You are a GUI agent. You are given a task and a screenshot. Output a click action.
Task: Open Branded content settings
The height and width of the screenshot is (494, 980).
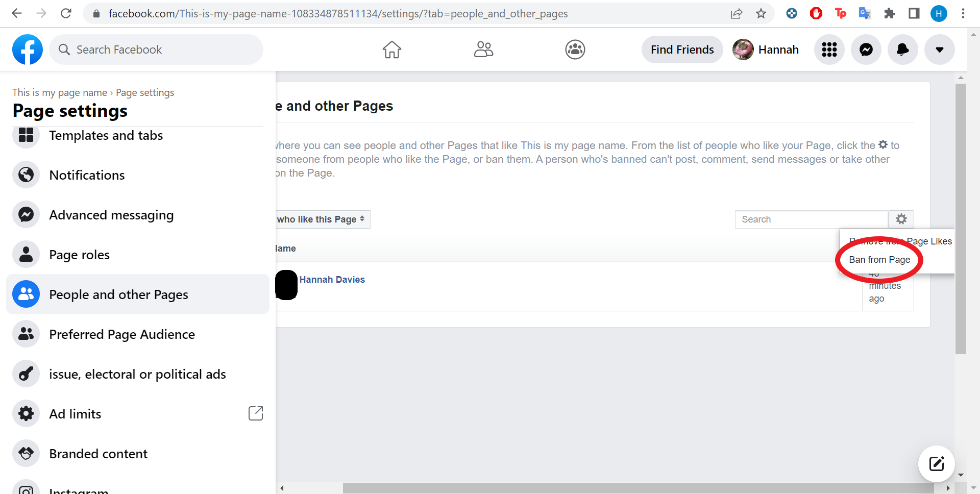coord(138,454)
